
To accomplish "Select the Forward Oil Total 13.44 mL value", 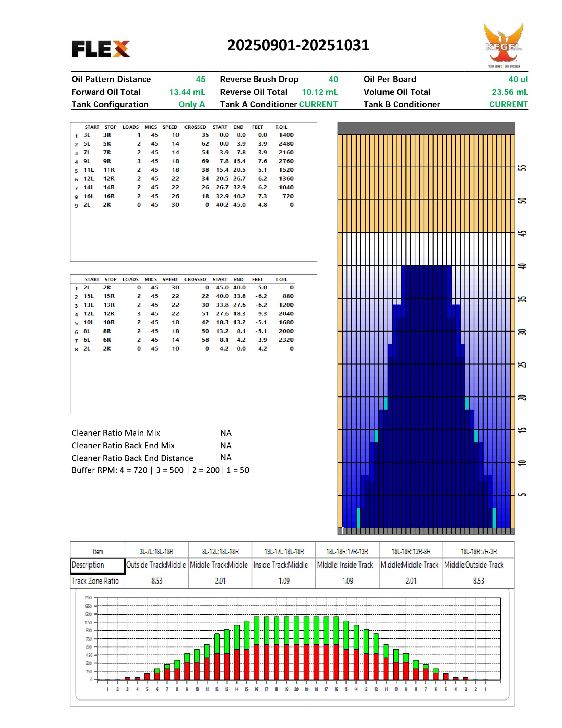I will (x=187, y=92).
